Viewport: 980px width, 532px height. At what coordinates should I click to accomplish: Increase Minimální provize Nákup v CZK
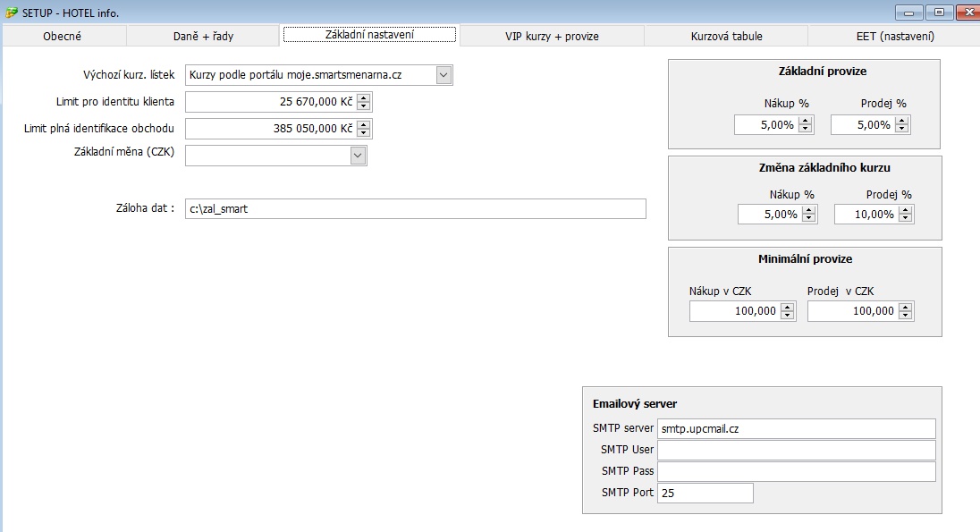(x=788, y=307)
